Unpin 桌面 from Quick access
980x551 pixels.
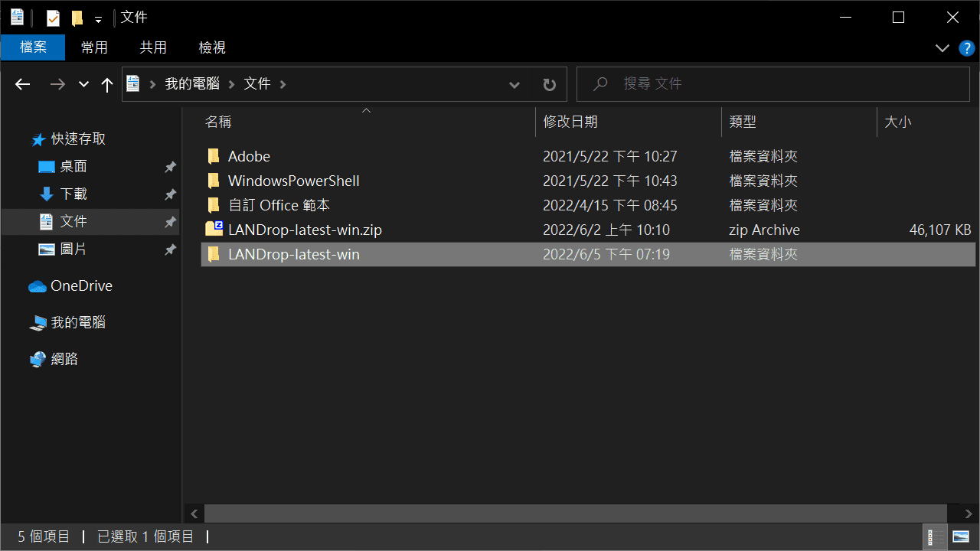pos(170,167)
